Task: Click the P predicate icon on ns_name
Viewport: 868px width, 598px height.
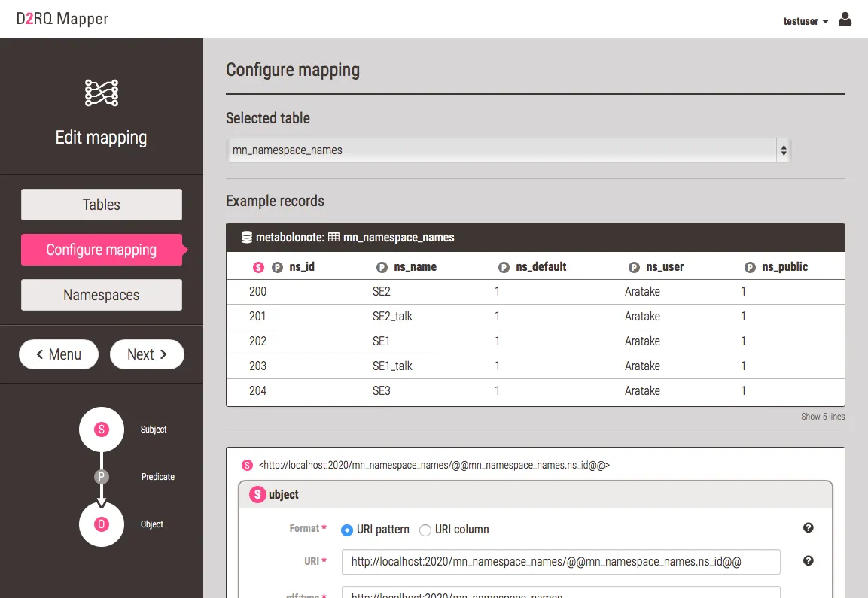Action: [x=382, y=267]
